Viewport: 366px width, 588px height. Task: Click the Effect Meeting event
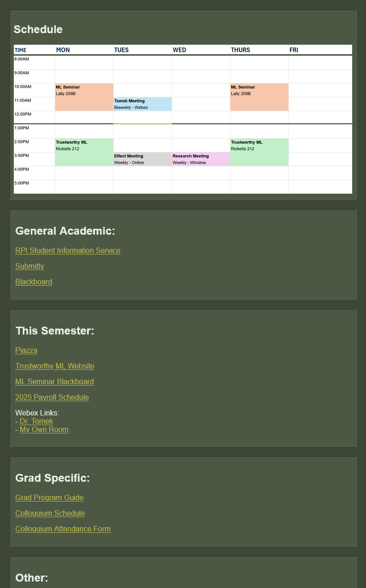click(143, 159)
